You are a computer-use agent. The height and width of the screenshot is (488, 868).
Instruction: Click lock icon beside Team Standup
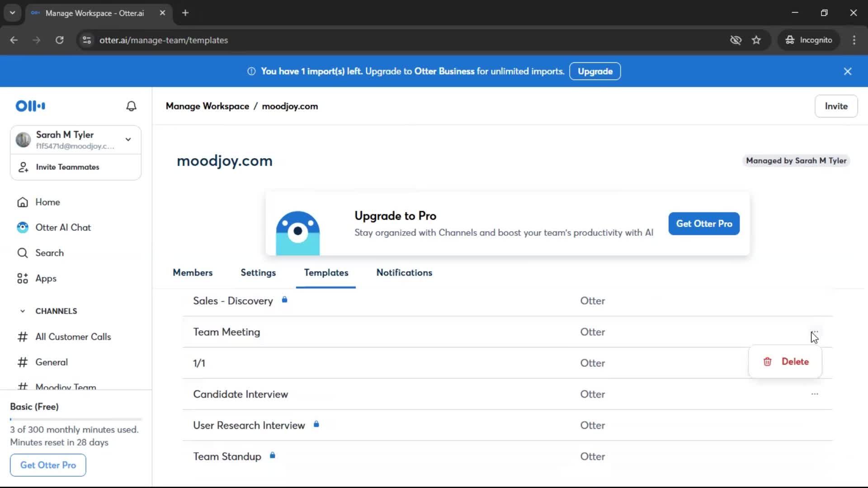click(273, 455)
